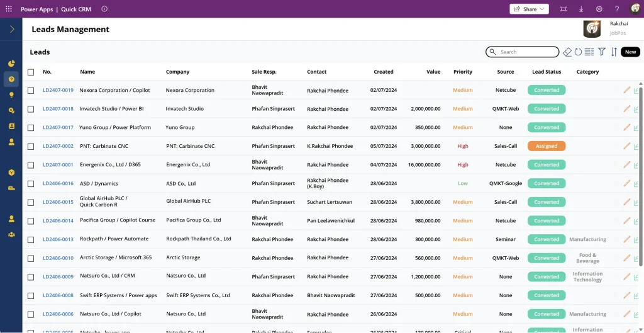
Task: Click the eraser clear icon next to search
Action: coord(567,52)
